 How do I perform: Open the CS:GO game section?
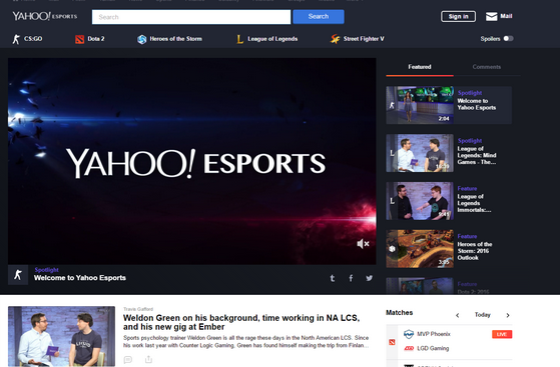[x=28, y=39]
